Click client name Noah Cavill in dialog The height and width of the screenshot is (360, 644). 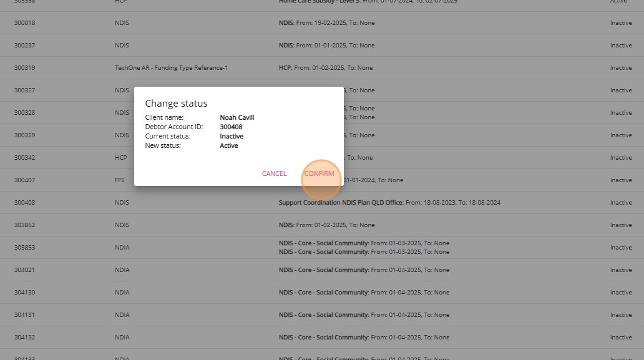coord(237,117)
